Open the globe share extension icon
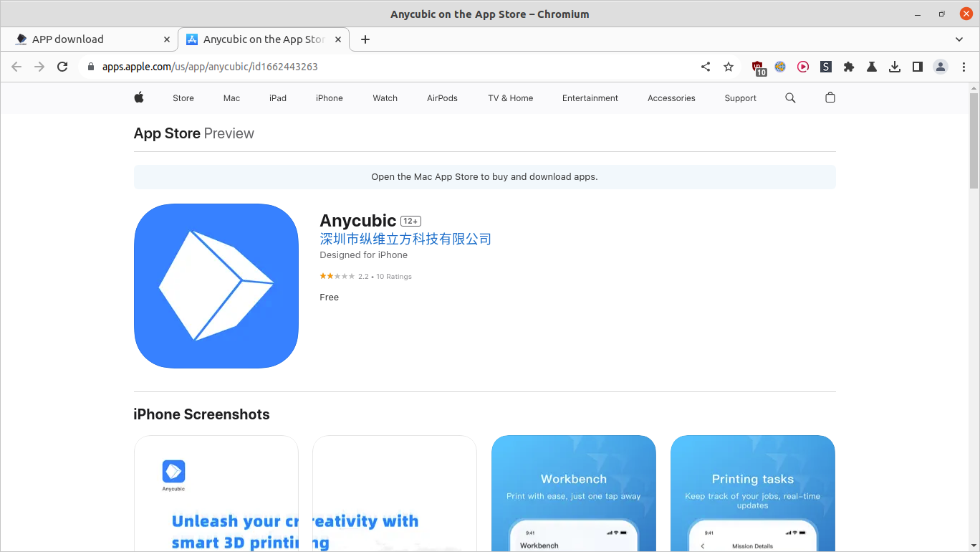 [x=780, y=67]
